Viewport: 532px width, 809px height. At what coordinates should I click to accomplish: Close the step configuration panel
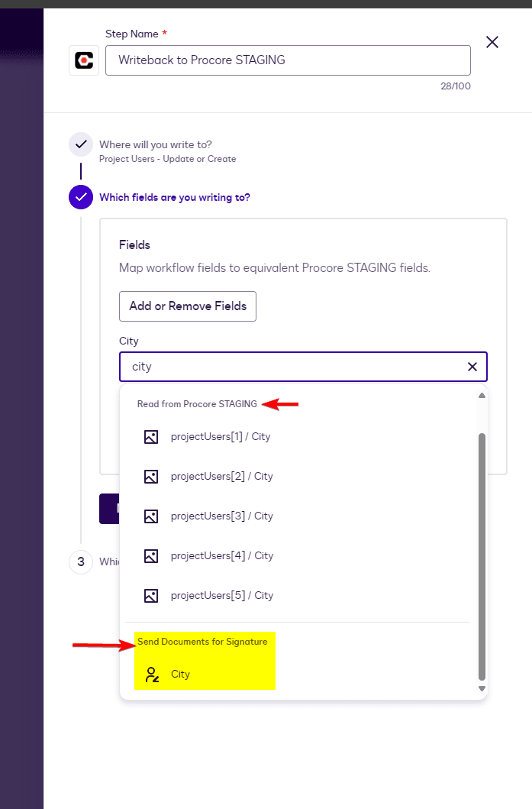pos(492,42)
